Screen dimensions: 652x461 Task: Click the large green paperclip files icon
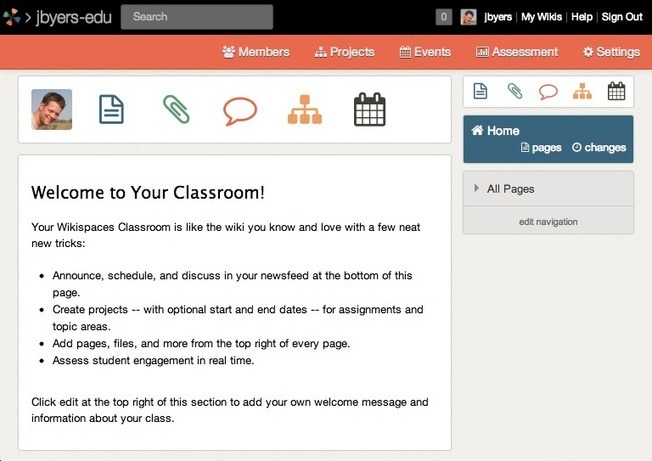pyautogui.click(x=176, y=109)
